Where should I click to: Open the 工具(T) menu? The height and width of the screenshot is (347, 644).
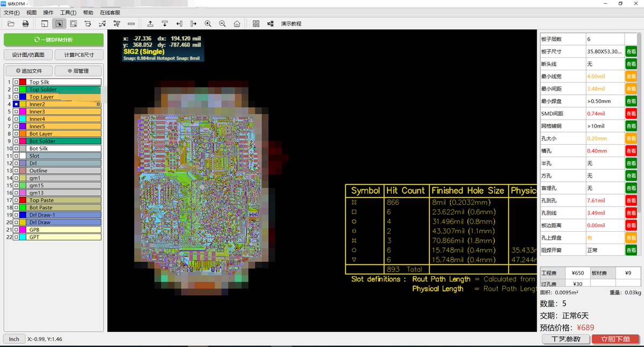click(68, 12)
